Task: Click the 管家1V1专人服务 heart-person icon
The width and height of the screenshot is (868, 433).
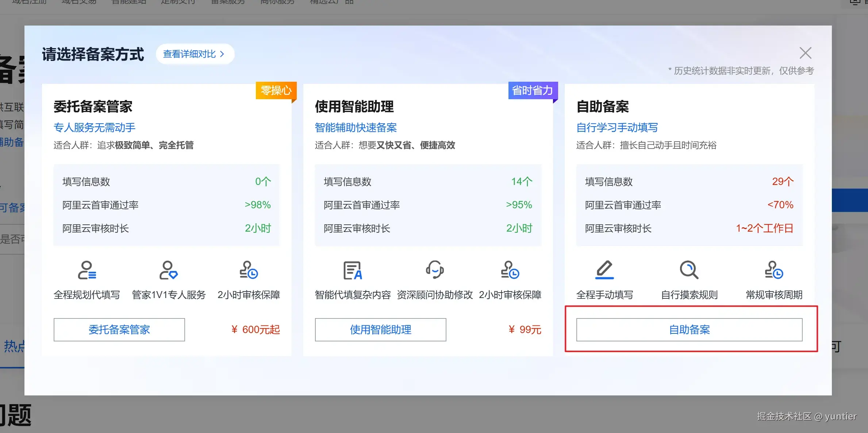Action: pyautogui.click(x=169, y=271)
